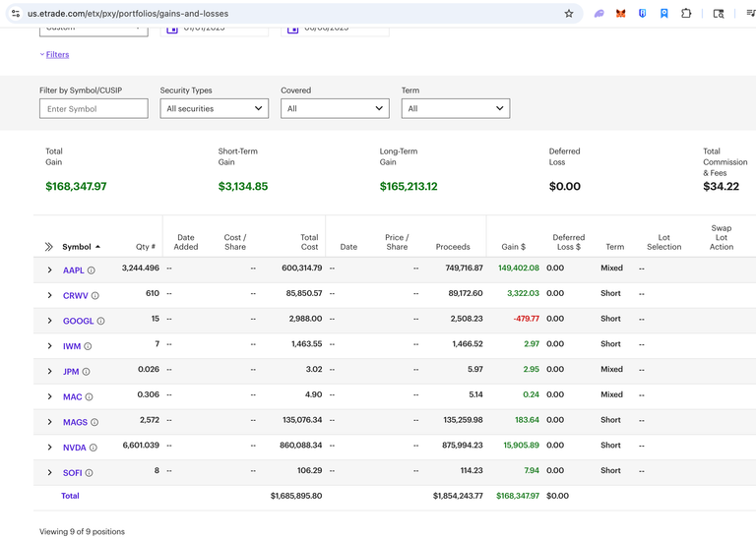The width and height of the screenshot is (756, 540).
Task: Collapse the Filters link
Action: (57, 54)
